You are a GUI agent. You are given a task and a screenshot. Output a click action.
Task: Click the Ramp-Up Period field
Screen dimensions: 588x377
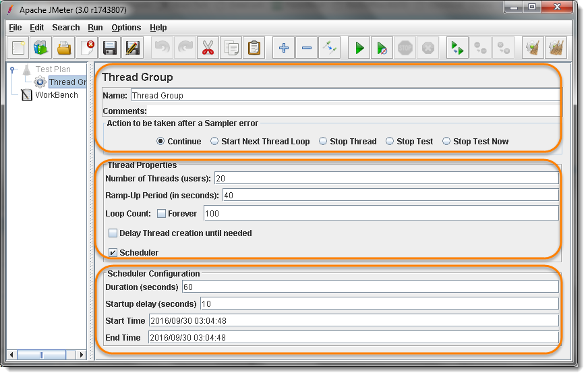point(390,196)
